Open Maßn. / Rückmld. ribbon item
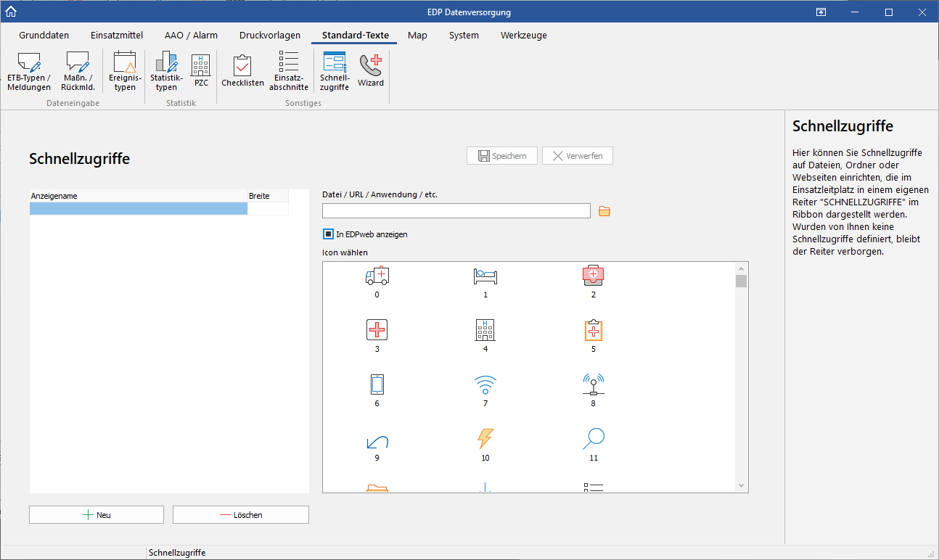This screenshot has height=560, width=939. 78,71
